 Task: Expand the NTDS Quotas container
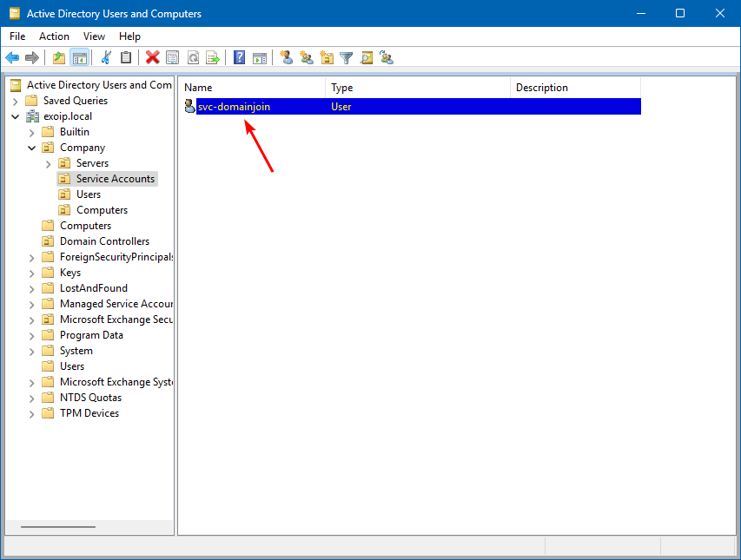31,398
